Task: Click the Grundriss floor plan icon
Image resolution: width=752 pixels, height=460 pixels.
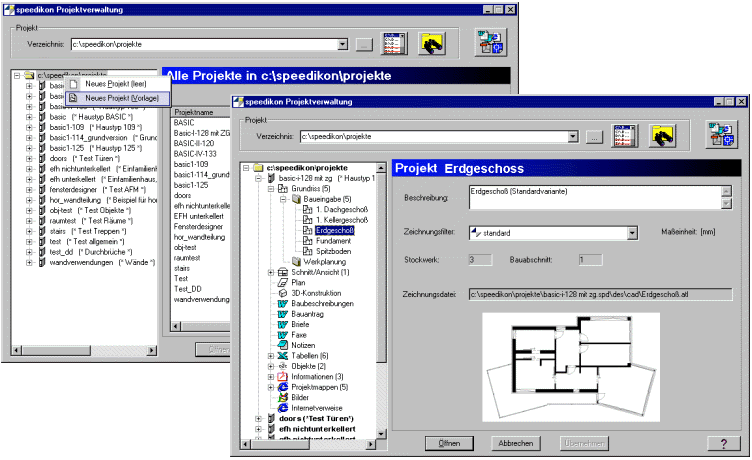Action: coord(282,189)
